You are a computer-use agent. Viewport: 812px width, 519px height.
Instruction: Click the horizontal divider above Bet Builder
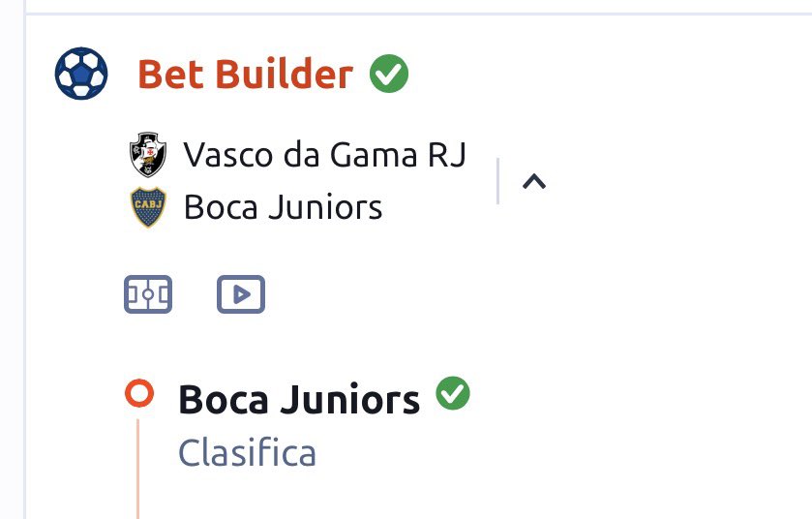tap(418, 13)
